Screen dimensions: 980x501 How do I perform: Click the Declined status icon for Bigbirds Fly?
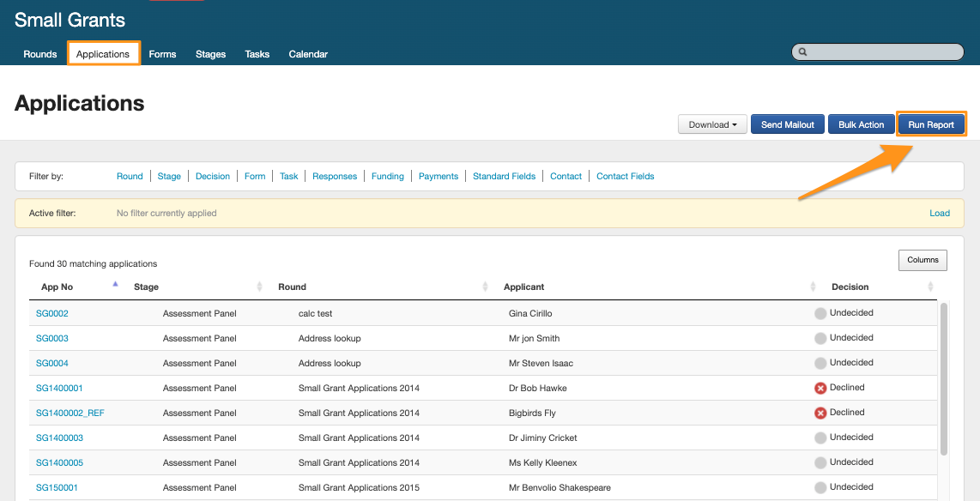[820, 413]
